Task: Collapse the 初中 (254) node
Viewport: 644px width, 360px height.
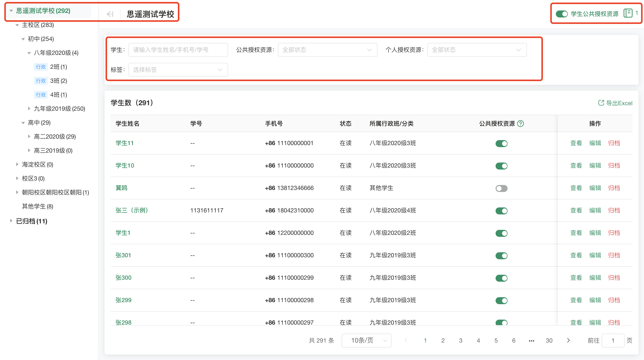Action: (23, 39)
